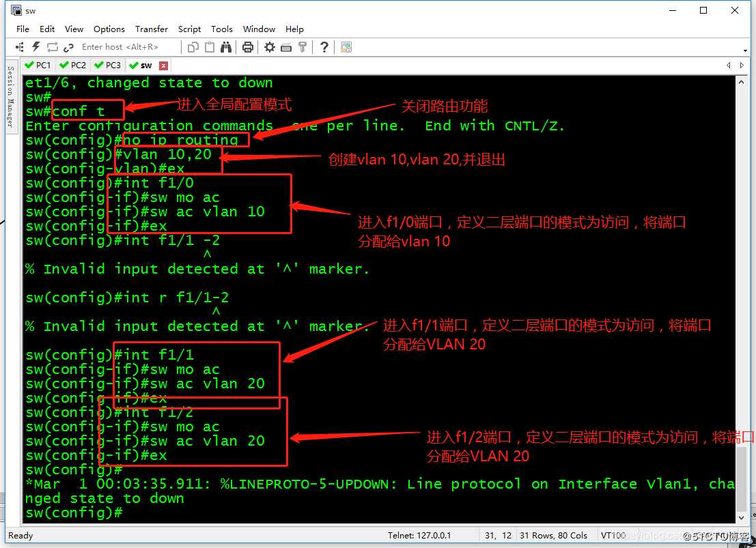
Task: Click terminal scrollbar up arrow
Action: (x=741, y=83)
